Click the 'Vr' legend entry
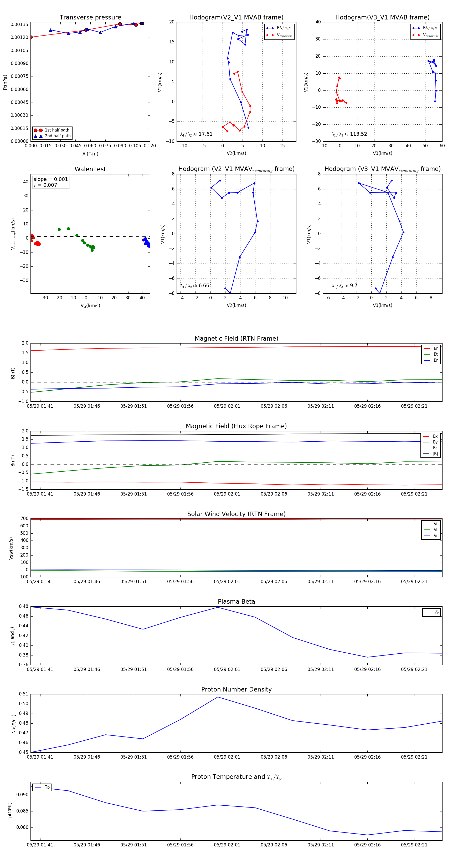Screen dimensions: 473x868 pyautogui.click(x=431, y=524)
